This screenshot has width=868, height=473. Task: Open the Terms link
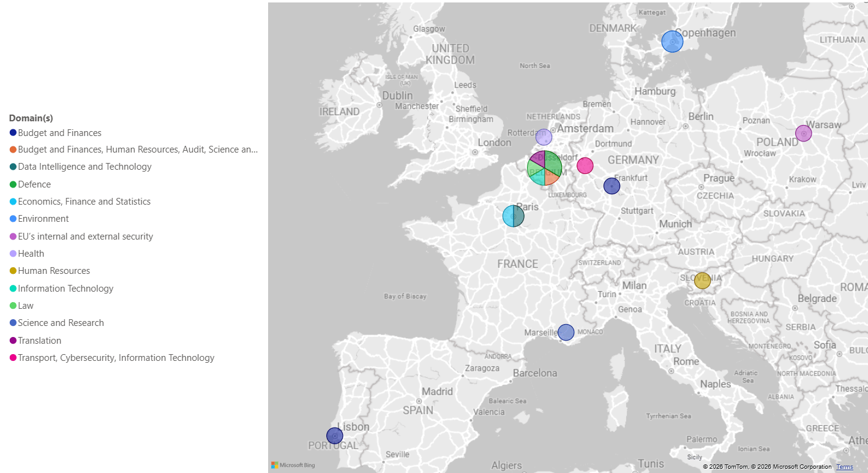845,467
